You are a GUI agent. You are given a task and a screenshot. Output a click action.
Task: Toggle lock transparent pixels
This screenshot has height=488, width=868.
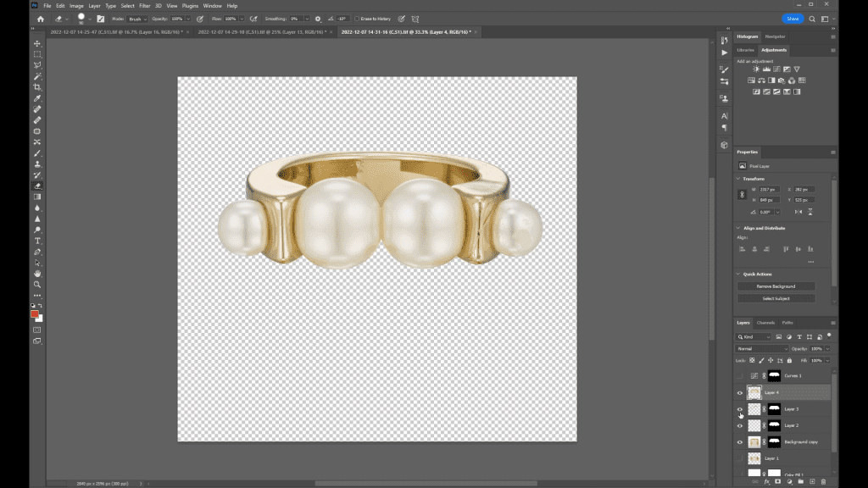(x=752, y=361)
